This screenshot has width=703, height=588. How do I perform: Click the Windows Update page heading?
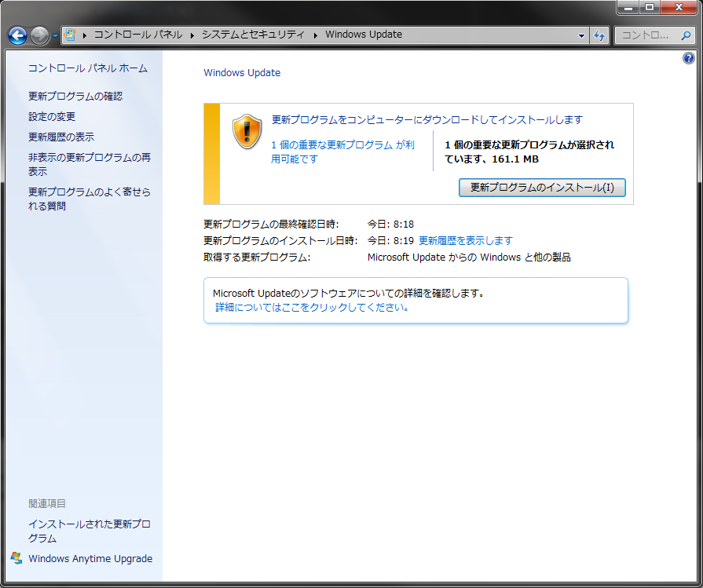pyautogui.click(x=242, y=72)
